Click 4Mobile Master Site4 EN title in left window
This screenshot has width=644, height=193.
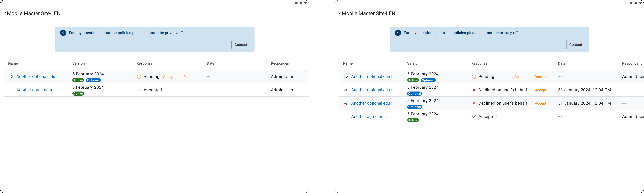click(x=32, y=13)
